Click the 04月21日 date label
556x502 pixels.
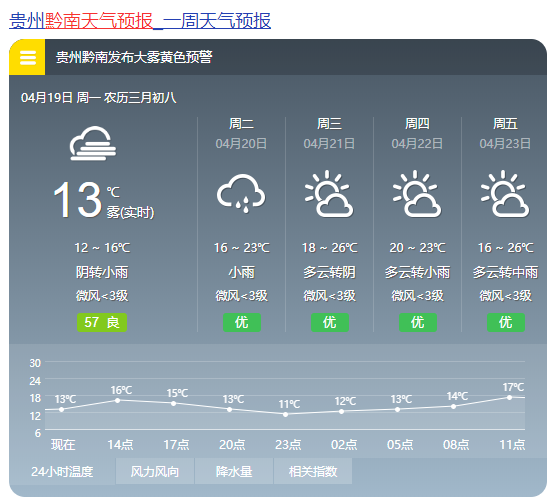[x=329, y=144]
